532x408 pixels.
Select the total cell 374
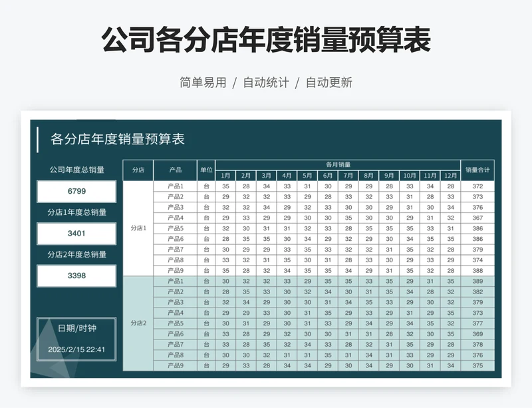pyautogui.click(x=477, y=260)
